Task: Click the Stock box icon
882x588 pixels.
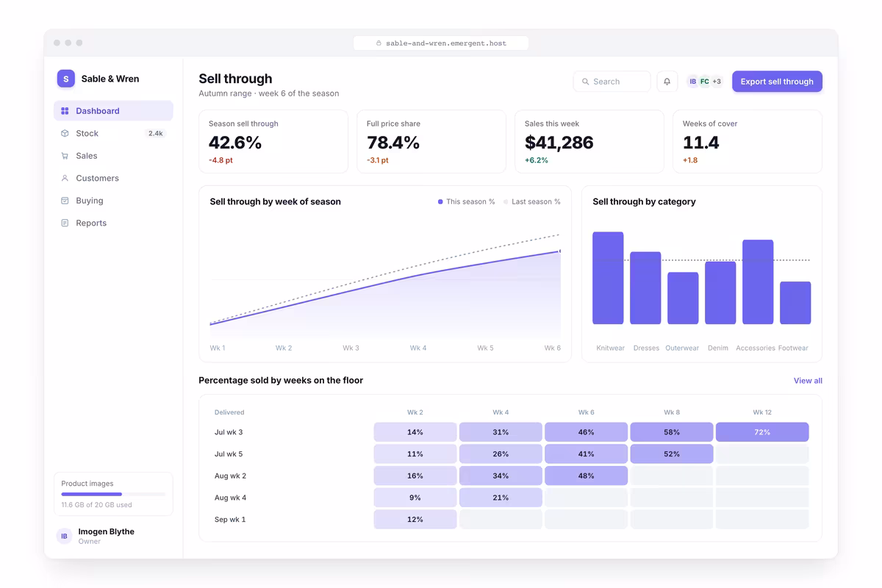Action: click(x=65, y=133)
